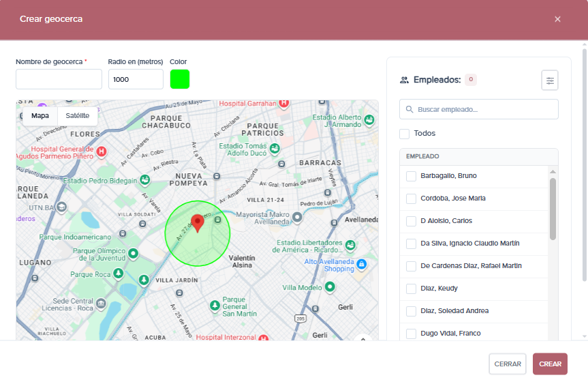
Task: Click the employees count badge 0
Action: tap(471, 80)
